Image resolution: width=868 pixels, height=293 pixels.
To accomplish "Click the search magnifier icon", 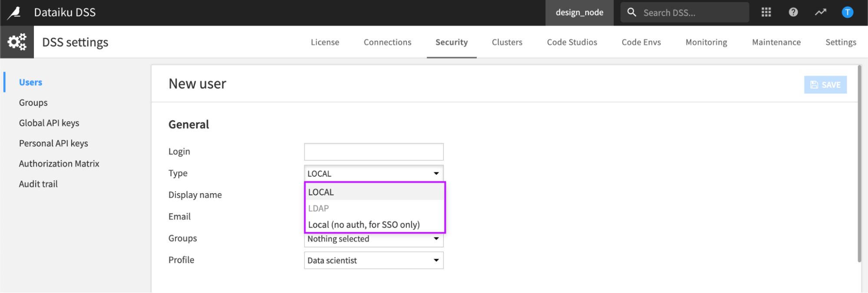I will click(x=632, y=12).
